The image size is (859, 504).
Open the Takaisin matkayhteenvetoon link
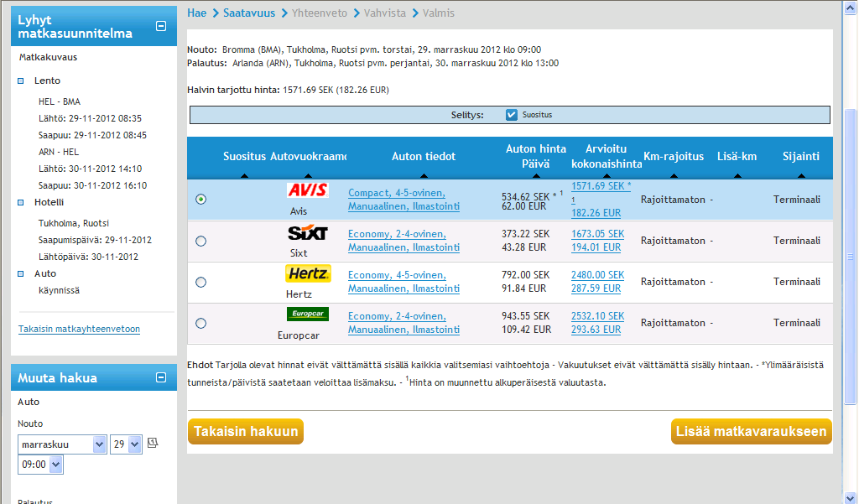coord(79,330)
